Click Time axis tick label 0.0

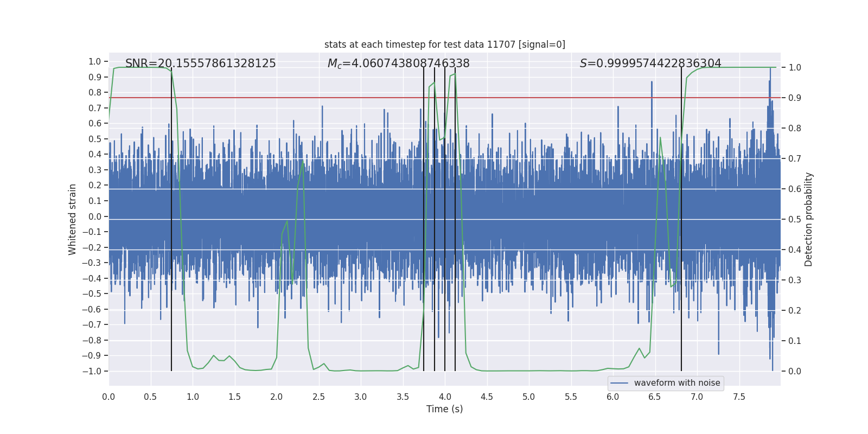(x=108, y=397)
